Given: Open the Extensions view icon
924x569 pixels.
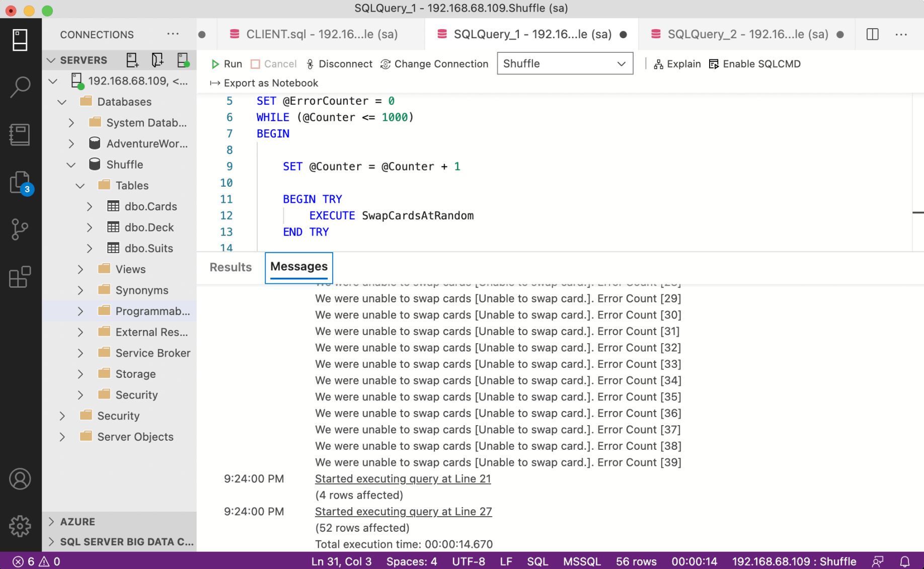Looking at the screenshot, I should 20,277.
